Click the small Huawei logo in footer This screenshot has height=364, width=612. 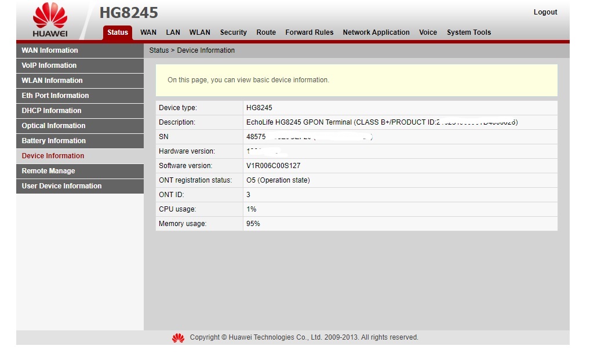pos(178,337)
